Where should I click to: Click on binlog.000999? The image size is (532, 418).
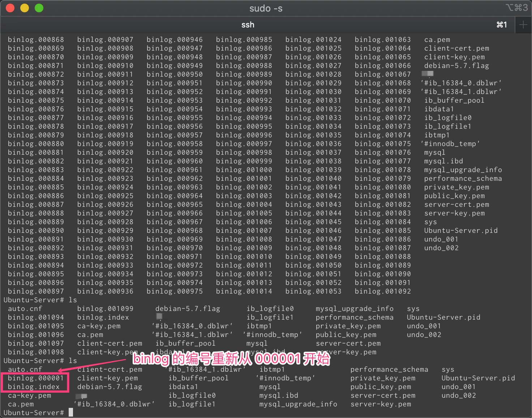click(x=244, y=161)
